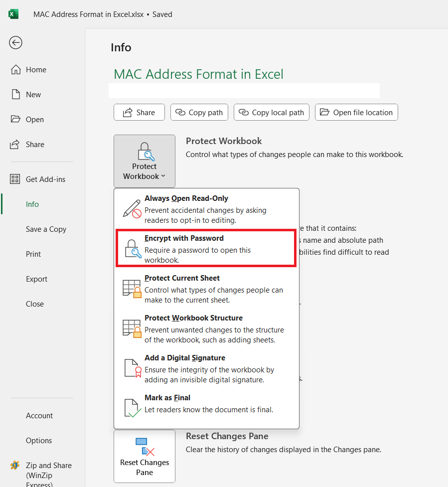
Task: Choose Protect Workbook Structure
Action: tap(206, 328)
